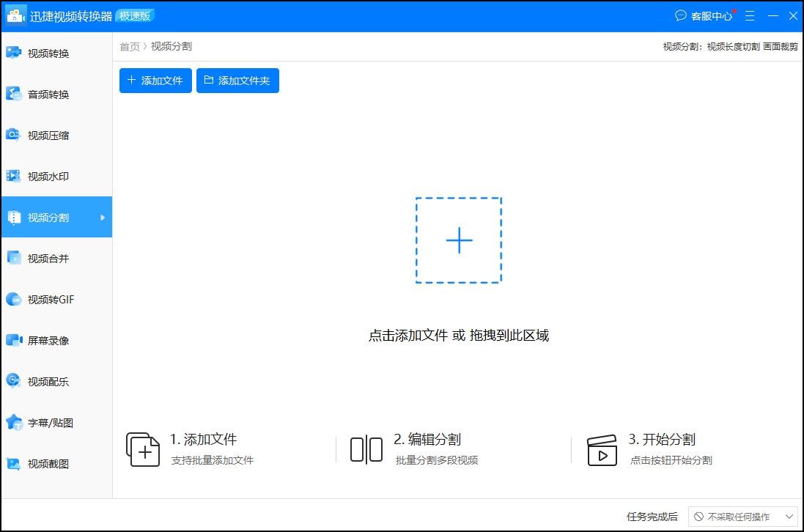Click the 添加文件夹 add folder button

click(x=237, y=81)
